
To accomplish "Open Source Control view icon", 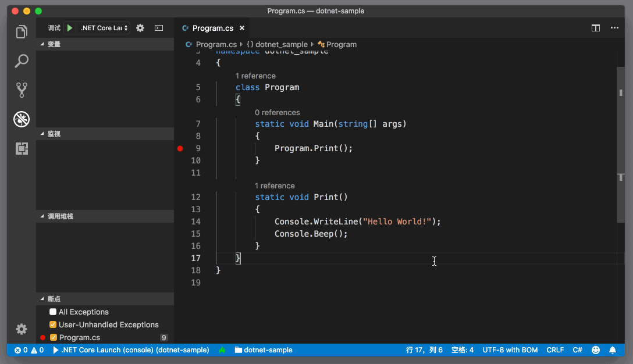I will click(22, 90).
